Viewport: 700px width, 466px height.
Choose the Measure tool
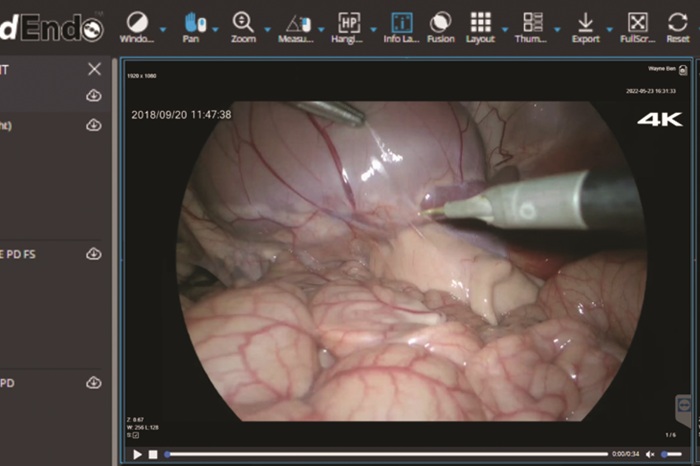click(296, 27)
